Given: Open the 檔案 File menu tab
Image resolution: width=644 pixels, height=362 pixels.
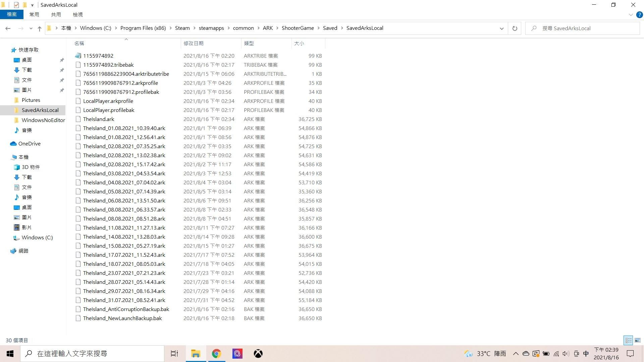Looking at the screenshot, I should click(12, 14).
